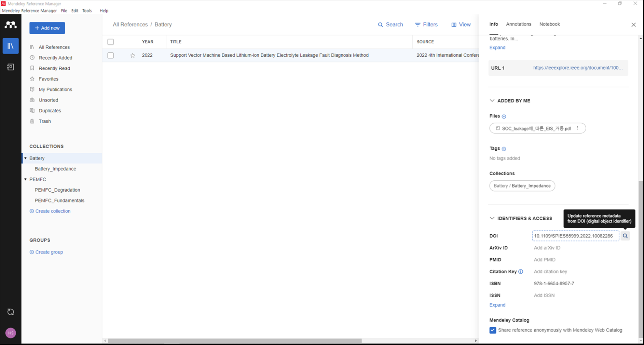Click the horizontal scrollbar of the reference table

[x=235, y=341]
